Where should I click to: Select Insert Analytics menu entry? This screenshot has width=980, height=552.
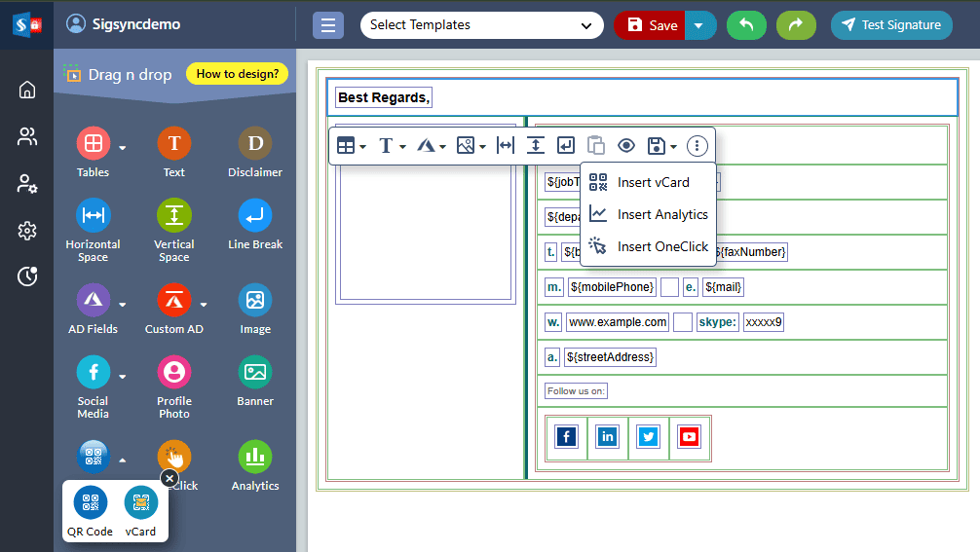pyautogui.click(x=661, y=214)
